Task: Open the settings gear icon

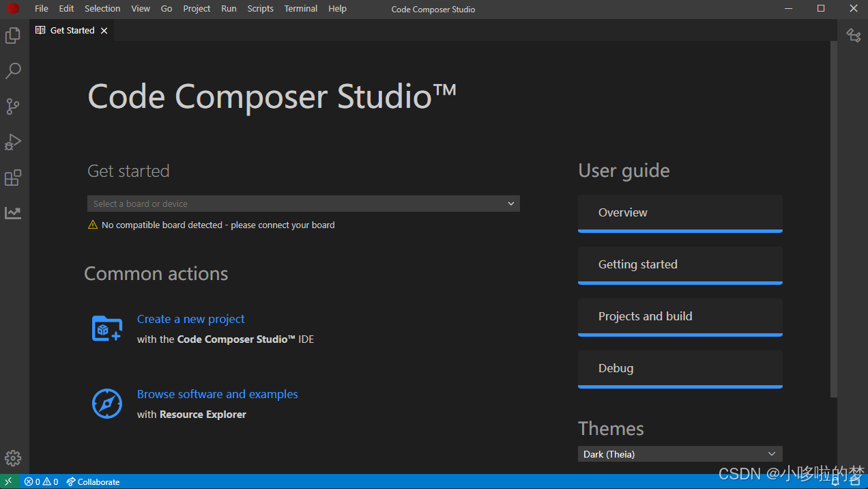Action: (x=13, y=458)
